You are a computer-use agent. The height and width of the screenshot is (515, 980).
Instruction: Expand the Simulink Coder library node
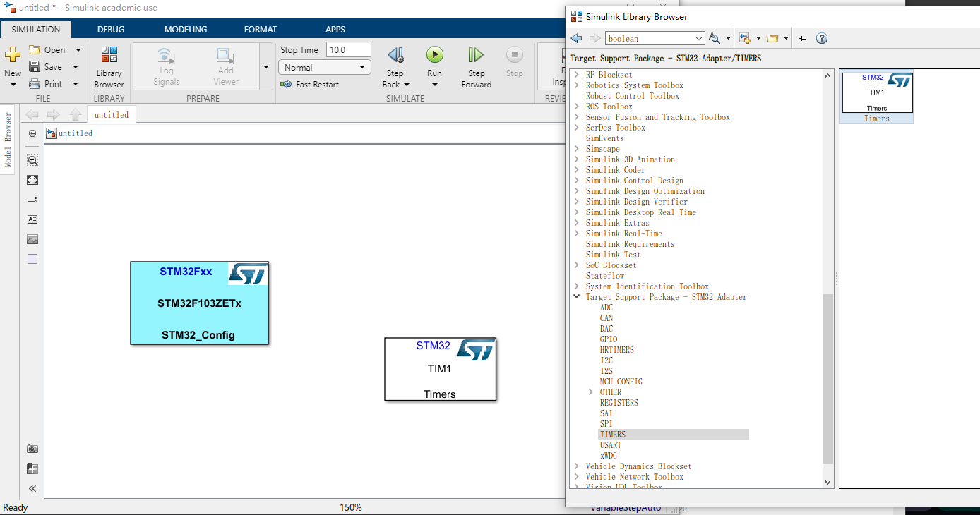[x=576, y=169]
